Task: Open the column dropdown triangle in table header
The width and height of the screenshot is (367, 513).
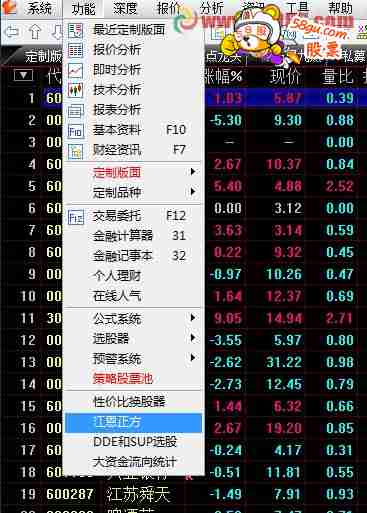Action: tap(23, 75)
